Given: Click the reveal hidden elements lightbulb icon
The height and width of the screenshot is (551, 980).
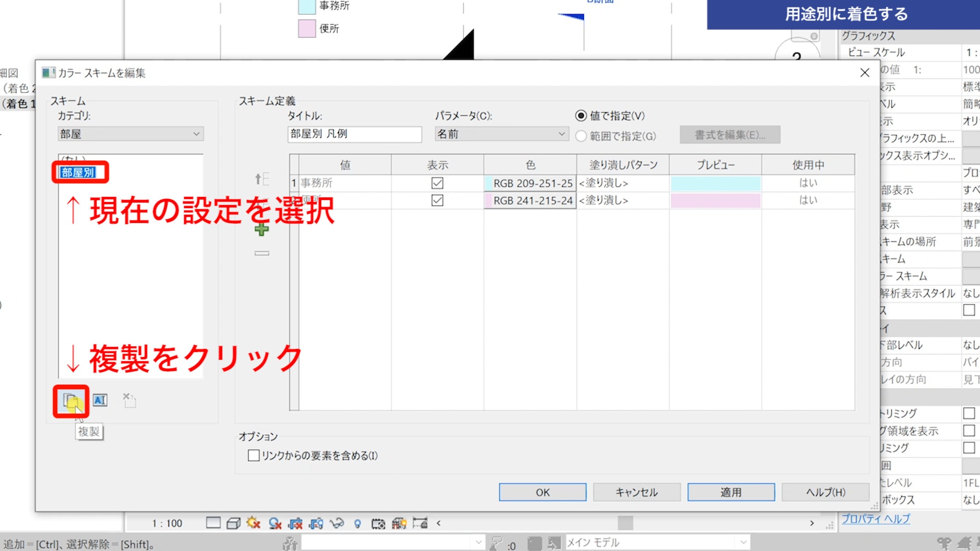Looking at the screenshot, I should [357, 523].
